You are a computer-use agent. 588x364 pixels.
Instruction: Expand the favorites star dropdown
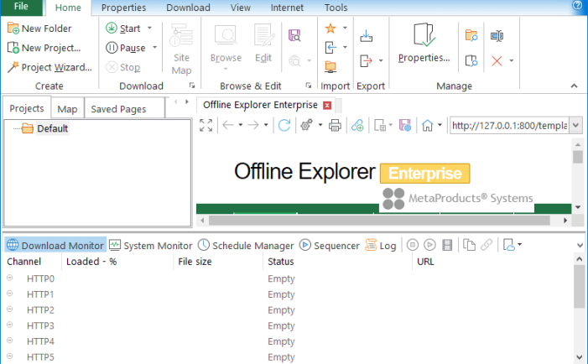pyautogui.click(x=345, y=29)
